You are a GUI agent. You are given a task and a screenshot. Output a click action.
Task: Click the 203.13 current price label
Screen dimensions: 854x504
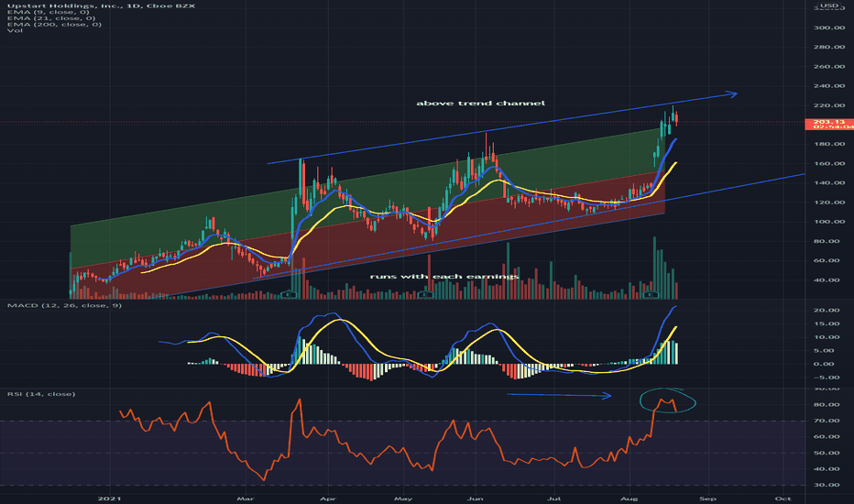point(829,125)
